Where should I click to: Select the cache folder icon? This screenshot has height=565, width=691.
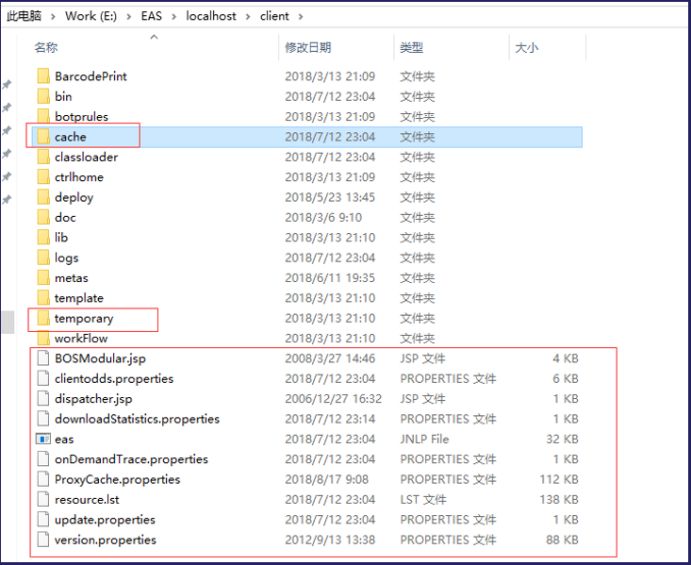(x=43, y=137)
